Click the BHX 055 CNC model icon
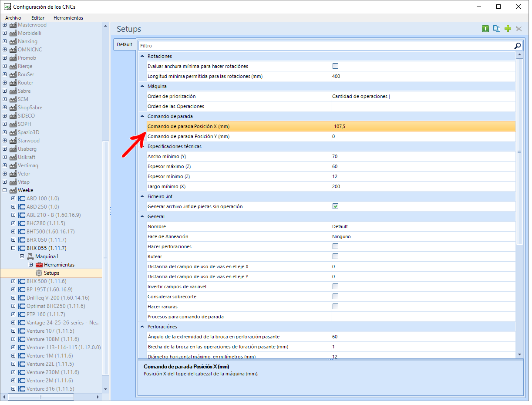Viewport: 532px width, 405px height. [22, 248]
